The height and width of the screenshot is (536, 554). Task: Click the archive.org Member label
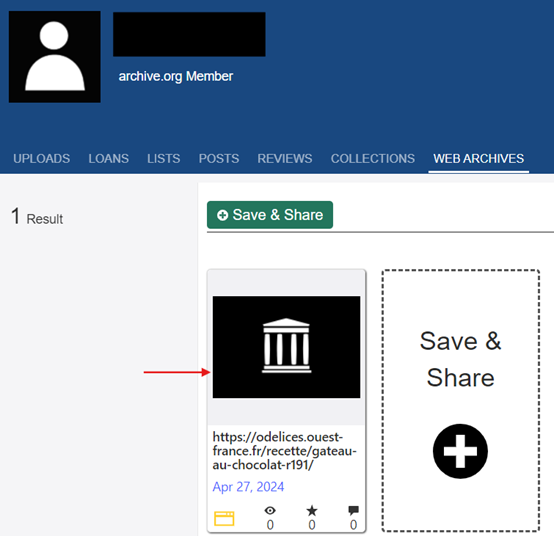pyautogui.click(x=176, y=76)
